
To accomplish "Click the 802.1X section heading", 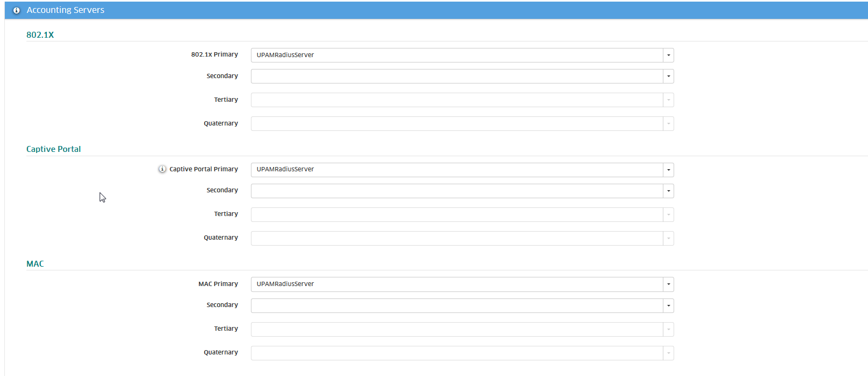I will coord(40,35).
